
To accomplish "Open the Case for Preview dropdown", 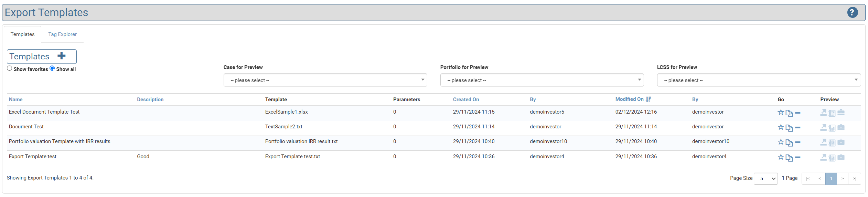I will 325,80.
